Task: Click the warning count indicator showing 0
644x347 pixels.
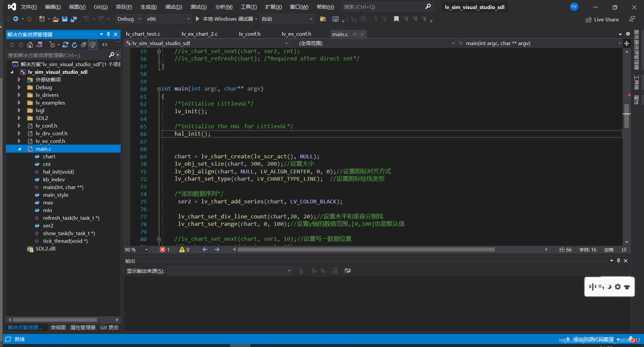Action: [184, 250]
